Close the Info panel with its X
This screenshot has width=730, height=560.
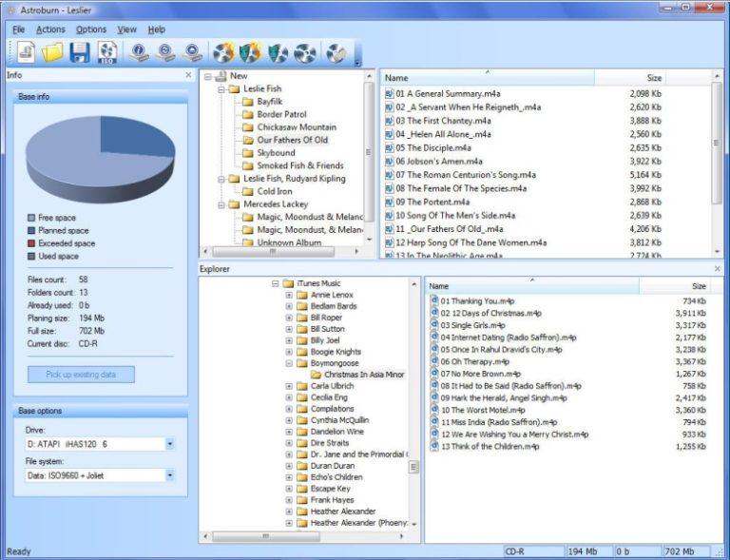pos(189,75)
